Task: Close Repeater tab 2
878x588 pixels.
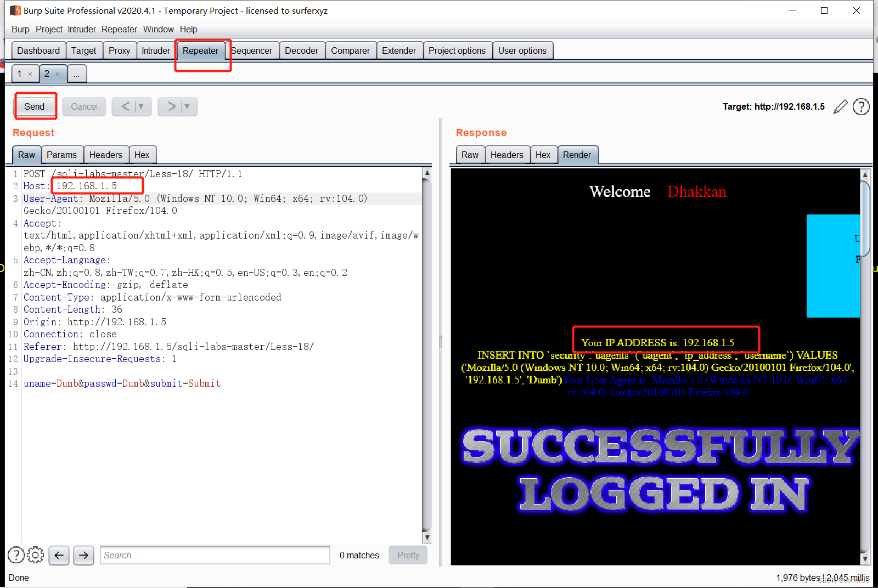Action: click(x=58, y=74)
